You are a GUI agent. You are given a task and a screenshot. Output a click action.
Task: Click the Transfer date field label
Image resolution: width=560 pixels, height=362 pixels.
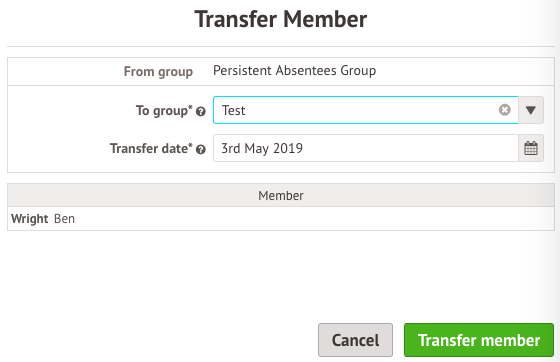pyautogui.click(x=151, y=149)
